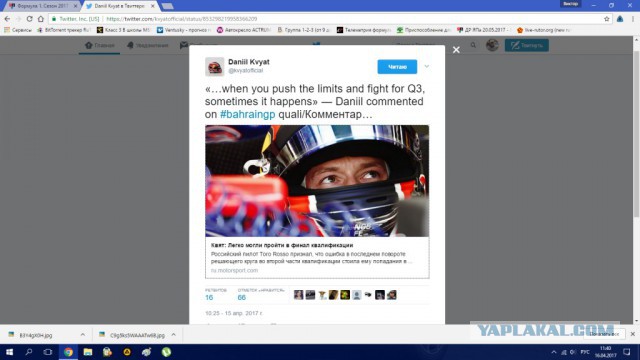Open the user profile avatar in Twitter header
This screenshot has height=360, width=640.
click(492, 45)
